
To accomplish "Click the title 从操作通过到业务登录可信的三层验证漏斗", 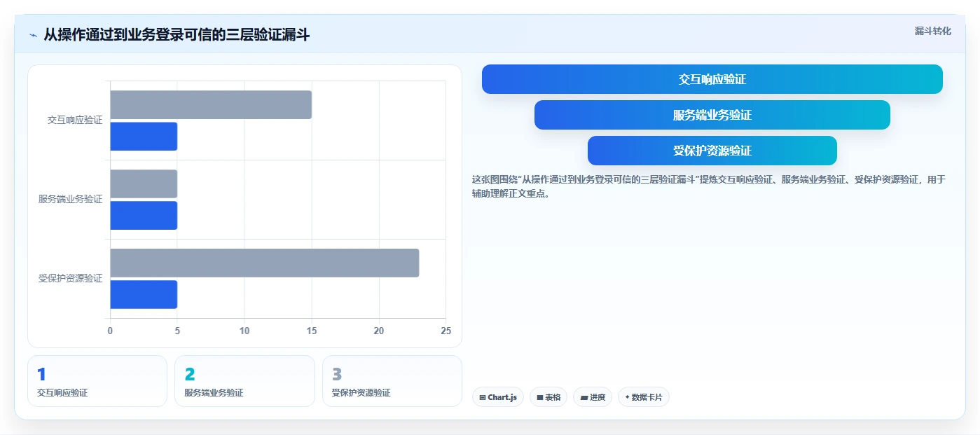I will coord(177,35).
